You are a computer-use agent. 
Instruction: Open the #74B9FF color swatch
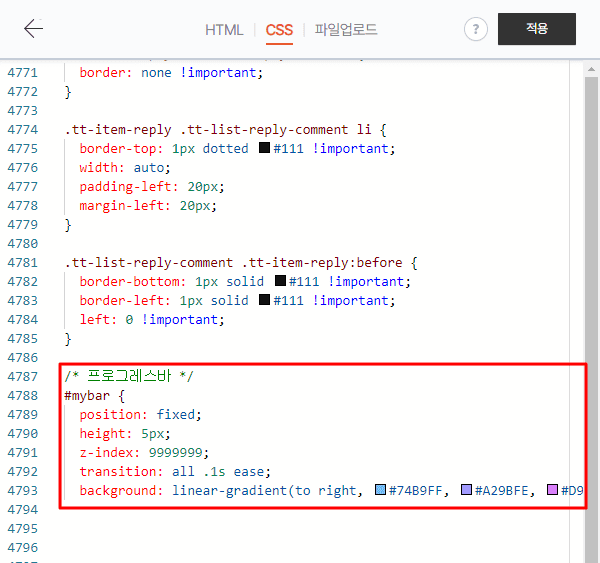(x=380, y=490)
